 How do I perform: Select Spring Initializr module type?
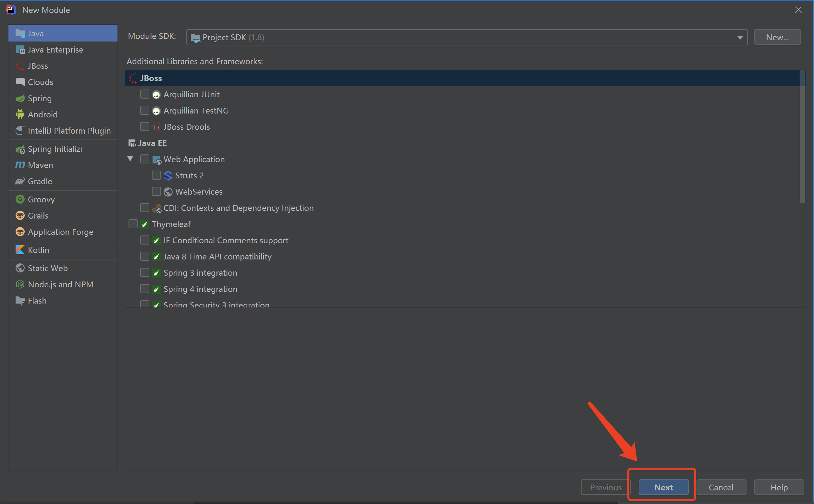coord(55,149)
